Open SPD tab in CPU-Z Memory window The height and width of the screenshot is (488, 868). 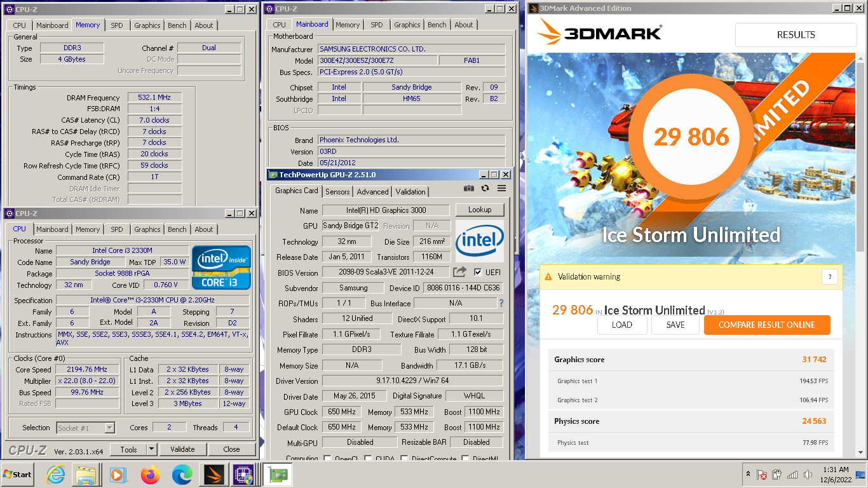(117, 25)
